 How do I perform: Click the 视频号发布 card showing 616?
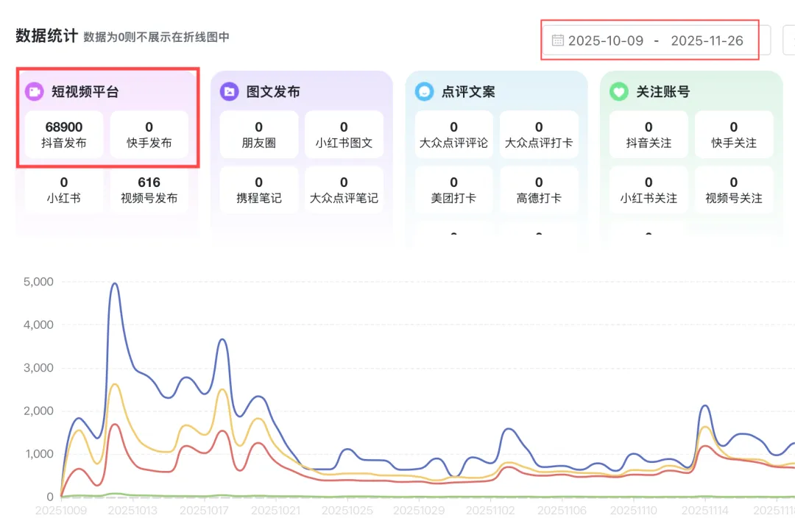[149, 189]
